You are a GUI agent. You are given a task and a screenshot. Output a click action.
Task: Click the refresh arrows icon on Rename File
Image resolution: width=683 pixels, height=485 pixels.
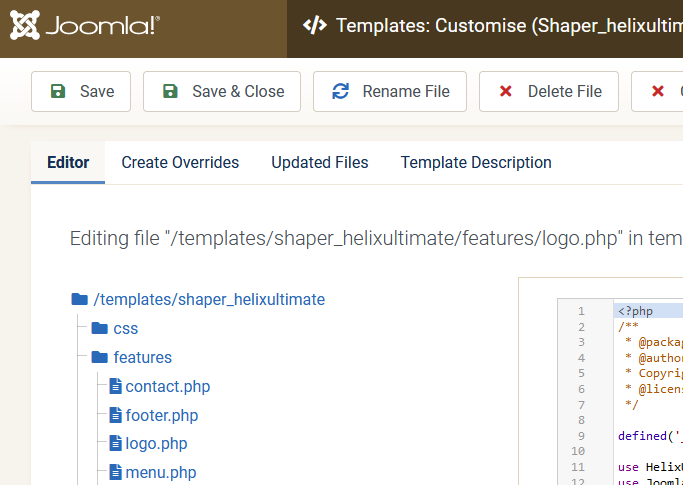tap(341, 91)
